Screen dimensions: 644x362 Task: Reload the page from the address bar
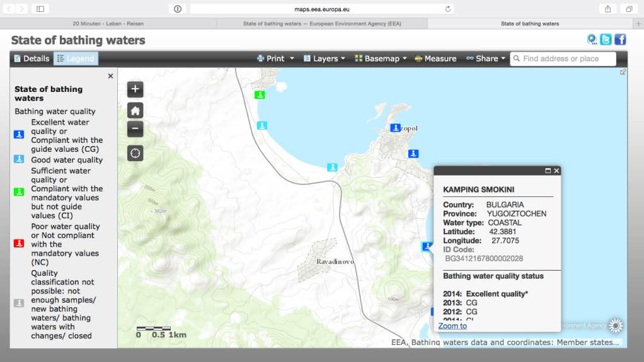point(447,9)
